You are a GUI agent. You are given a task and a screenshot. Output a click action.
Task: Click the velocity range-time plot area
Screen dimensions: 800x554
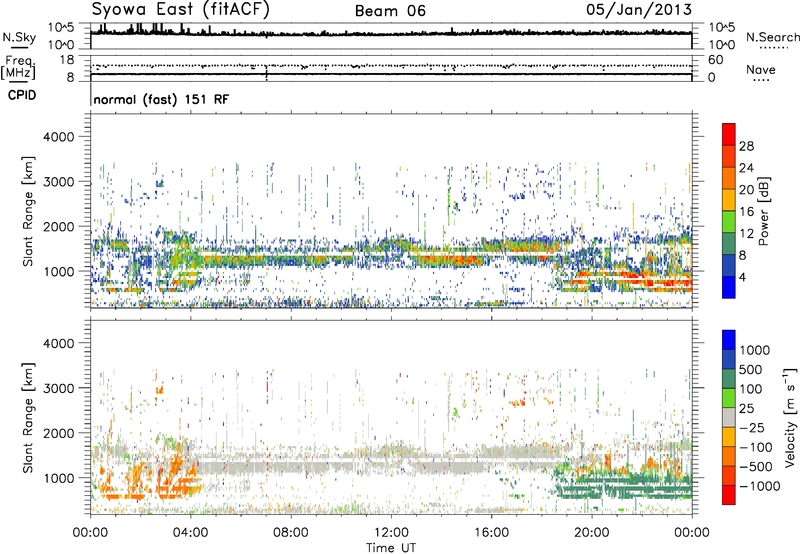pyautogui.click(x=391, y=416)
